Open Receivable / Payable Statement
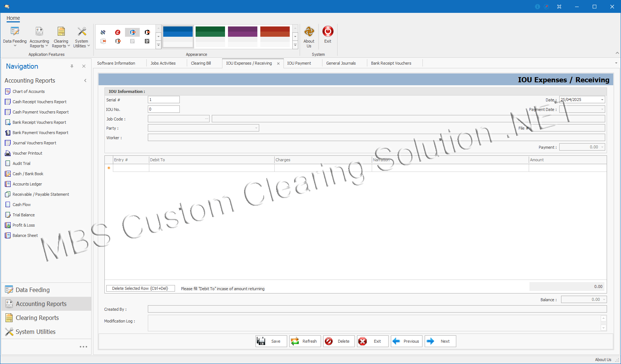This screenshot has width=621, height=364. click(x=37, y=194)
